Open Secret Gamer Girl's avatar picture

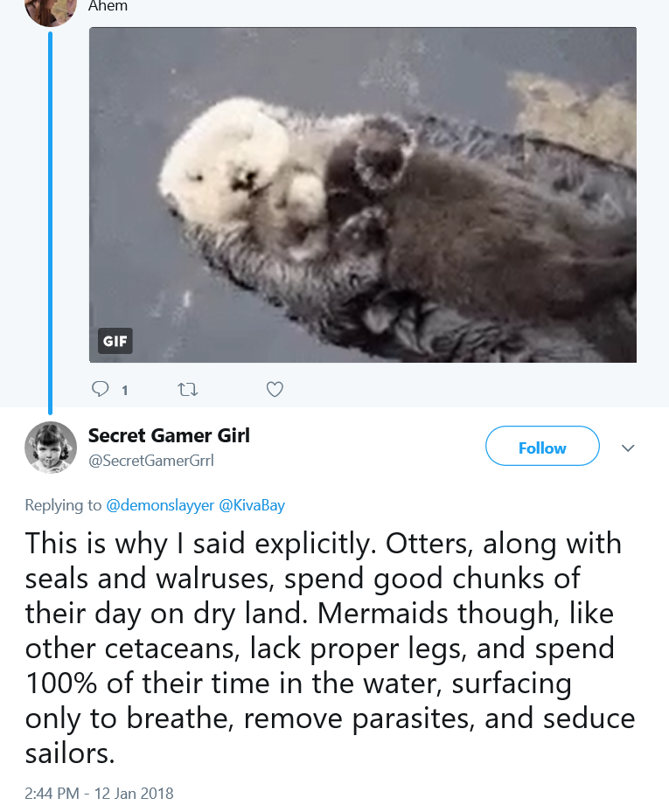point(51,448)
